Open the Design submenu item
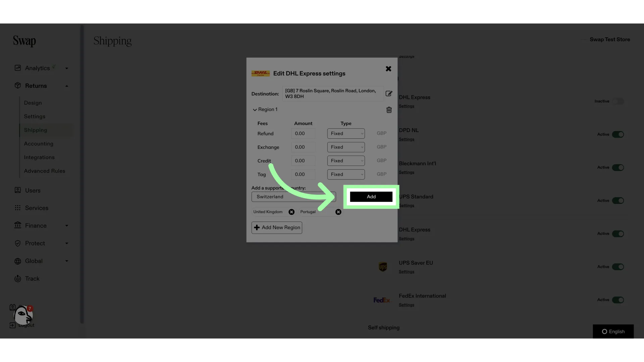The height and width of the screenshot is (362, 644). [33, 103]
